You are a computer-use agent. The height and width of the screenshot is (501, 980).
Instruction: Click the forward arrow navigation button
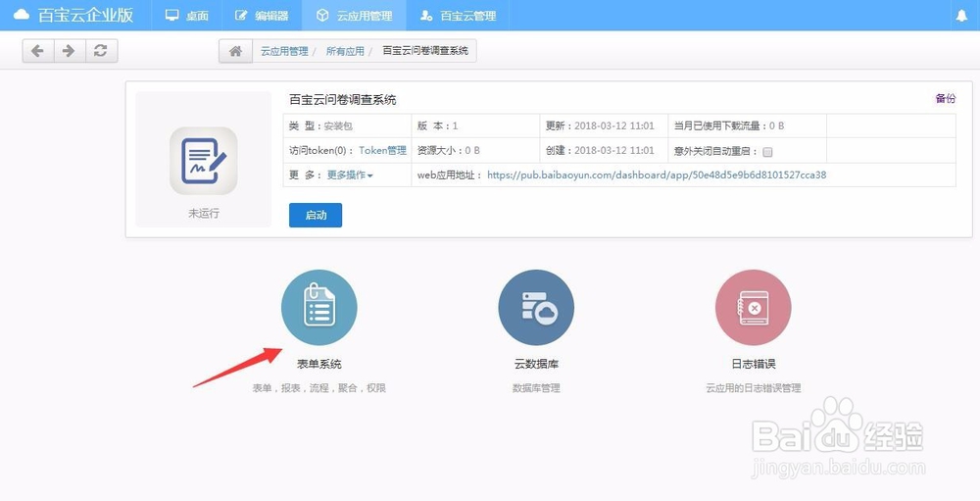[x=70, y=51]
